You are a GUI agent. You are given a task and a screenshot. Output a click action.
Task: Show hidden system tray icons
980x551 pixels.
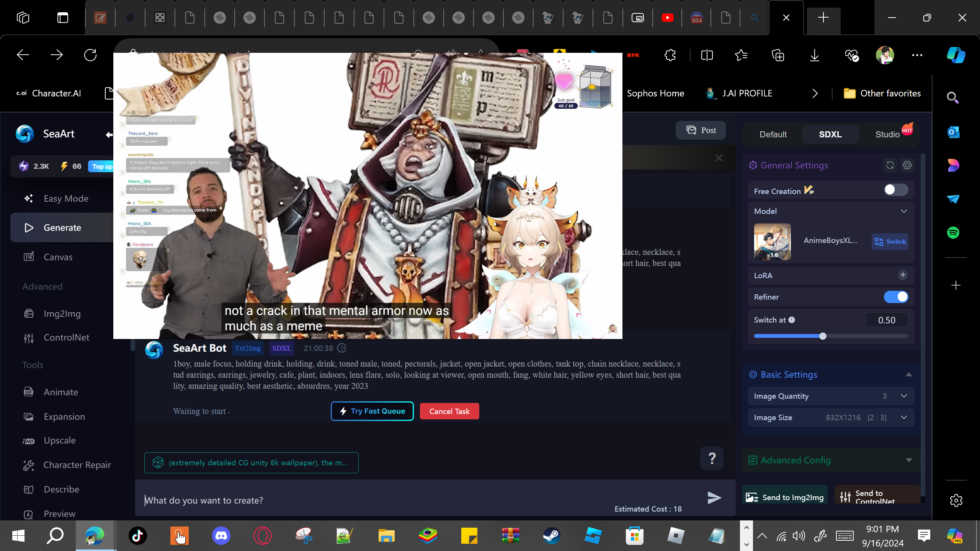point(762,536)
